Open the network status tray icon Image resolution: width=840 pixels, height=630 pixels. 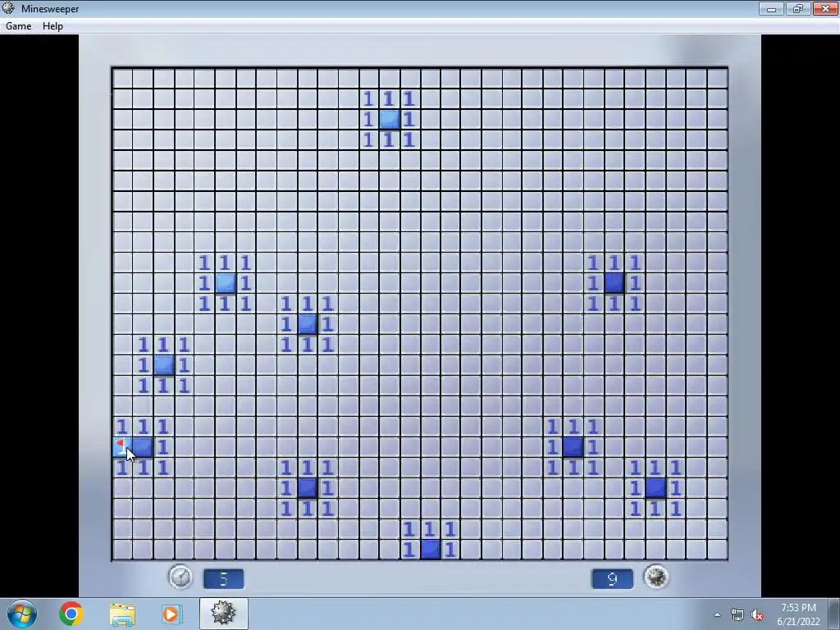737,615
